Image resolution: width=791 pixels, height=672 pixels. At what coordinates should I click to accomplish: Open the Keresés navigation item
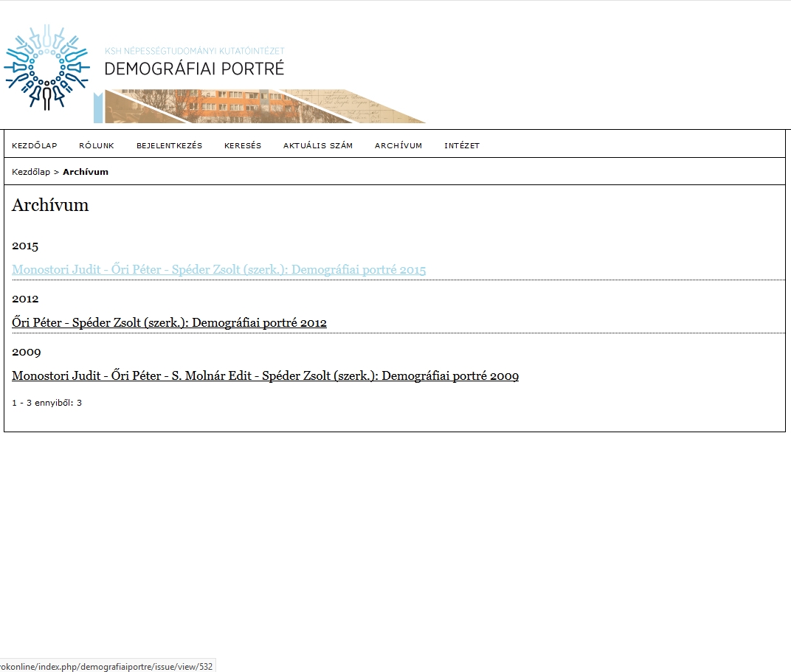(x=243, y=145)
